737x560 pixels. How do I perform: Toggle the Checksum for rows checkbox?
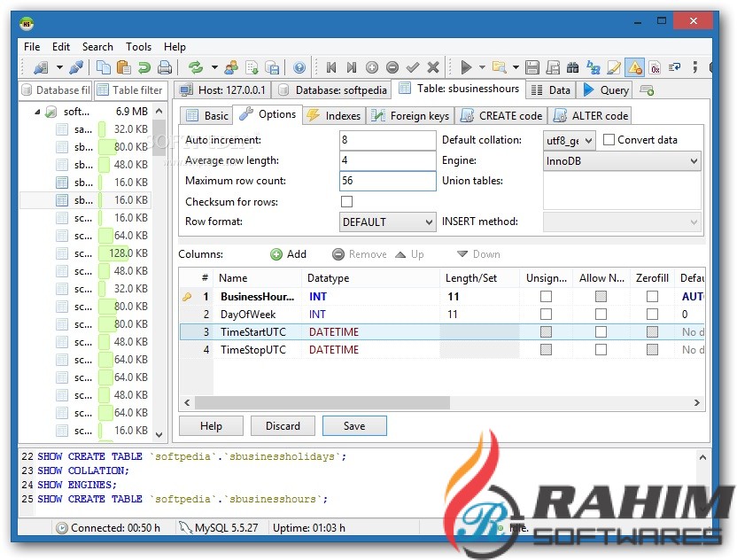(x=347, y=202)
